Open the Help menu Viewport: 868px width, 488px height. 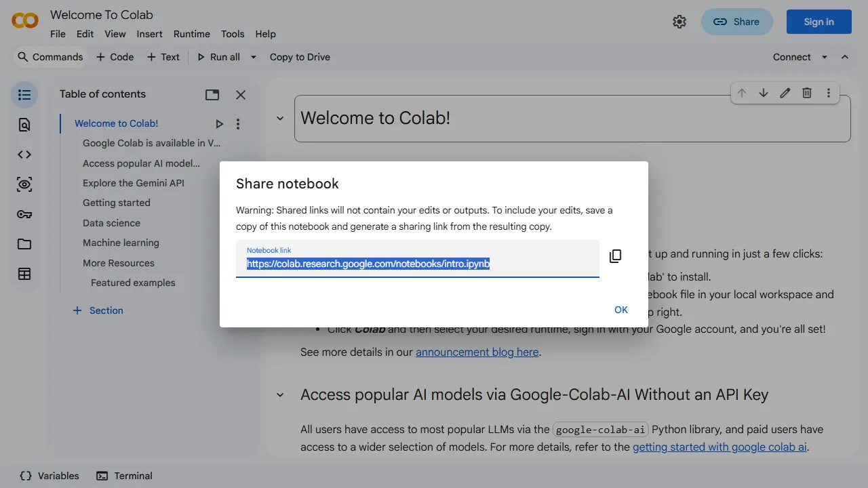[265, 34]
